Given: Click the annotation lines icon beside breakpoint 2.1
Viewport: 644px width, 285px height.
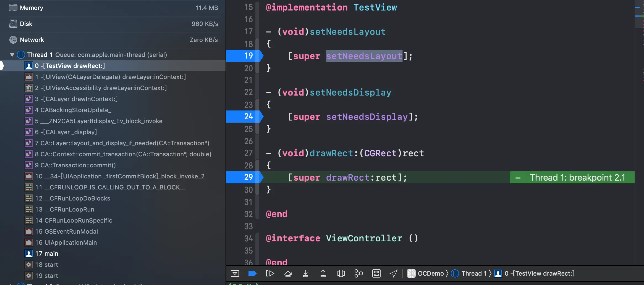Looking at the screenshot, I should pos(518,177).
